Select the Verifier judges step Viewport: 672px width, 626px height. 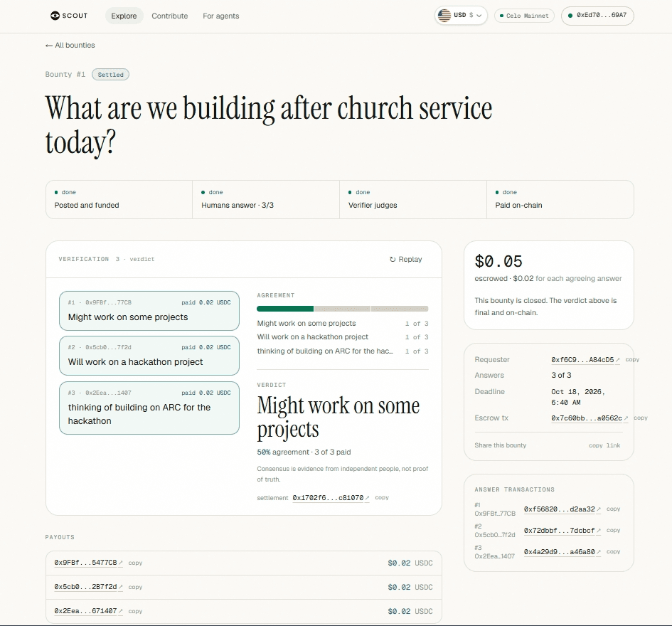412,199
